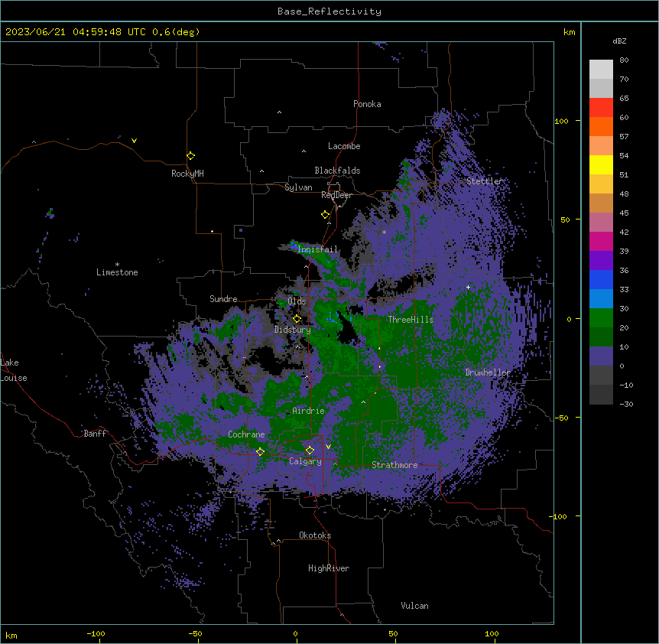This screenshot has height=644, width=659.
Task: Select the Didsbury label
Action: pyautogui.click(x=293, y=330)
